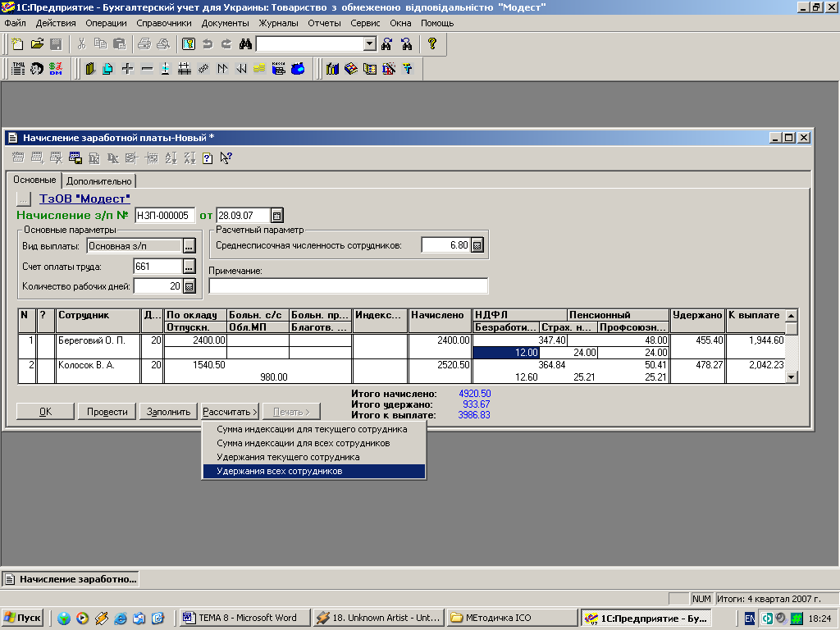Open Вид выплаты selection ellipsis button
The height and width of the screenshot is (630, 840).
189,246
